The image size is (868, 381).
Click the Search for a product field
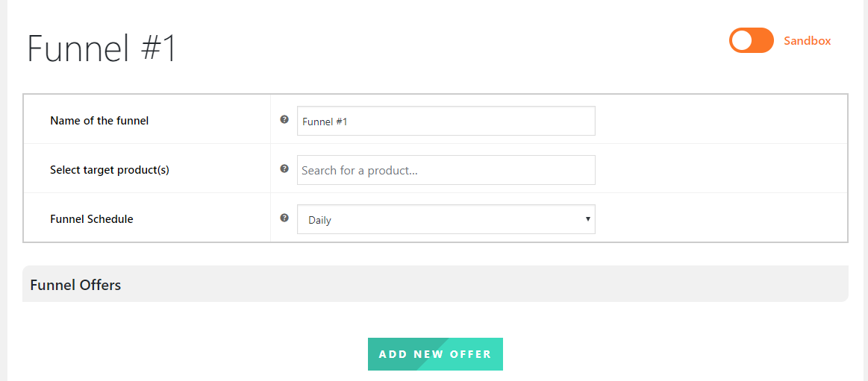pyautogui.click(x=446, y=170)
